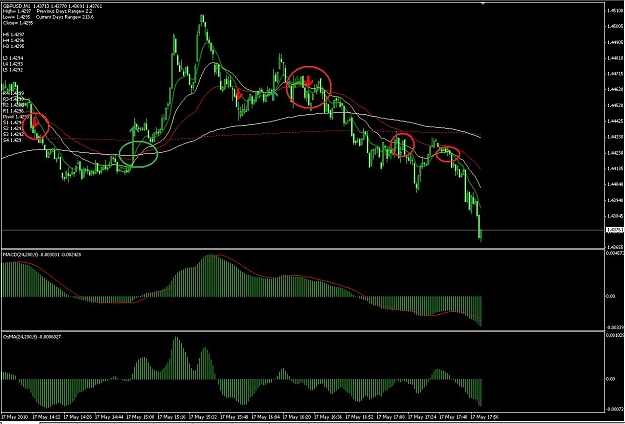Click the 17 May 15:16 time axis label
Viewport: 625px width, 424px height.
coord(174,417)
